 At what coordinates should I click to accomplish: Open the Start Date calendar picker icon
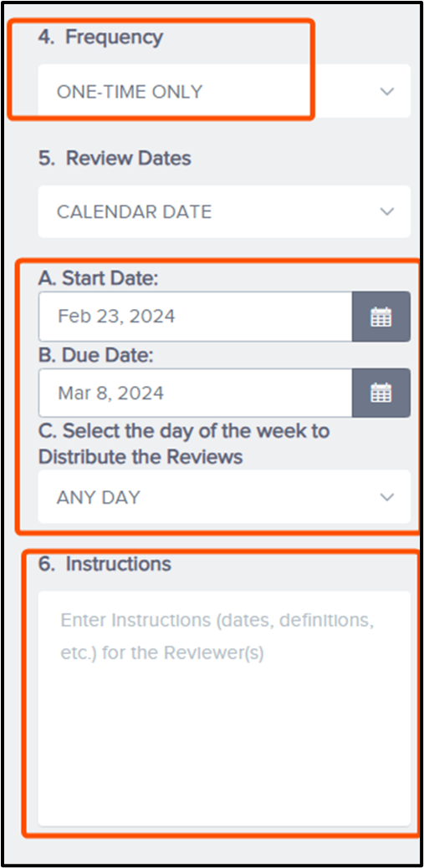(381, 317)
